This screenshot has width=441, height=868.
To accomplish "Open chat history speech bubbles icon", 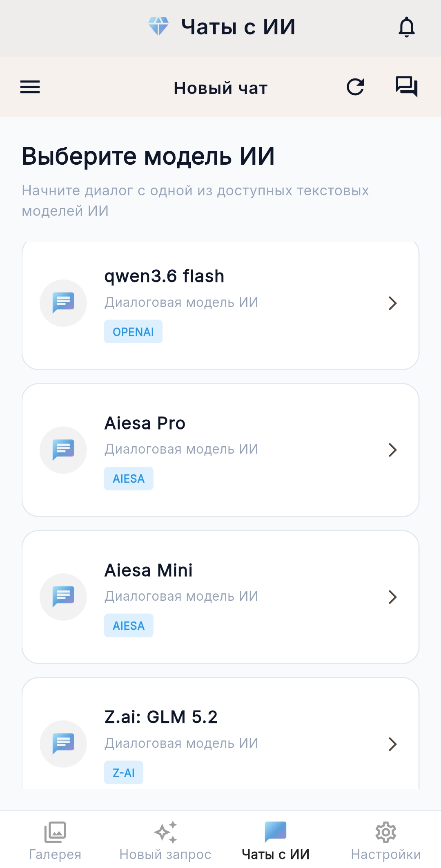I will click(x=407, y=87).
